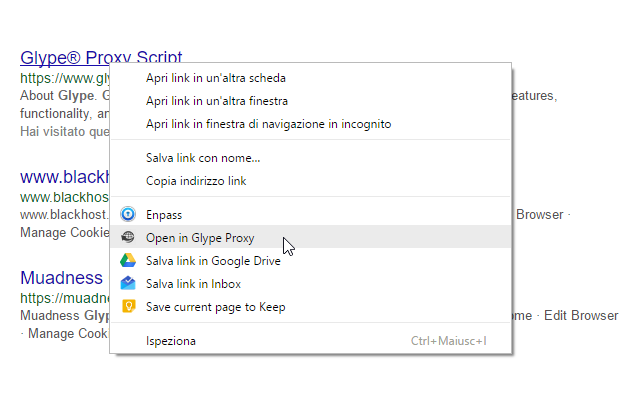Click the green www.blackhos... URL text
Image resolution: width=640 pixels, height=400 pixels.
[64, 197]
